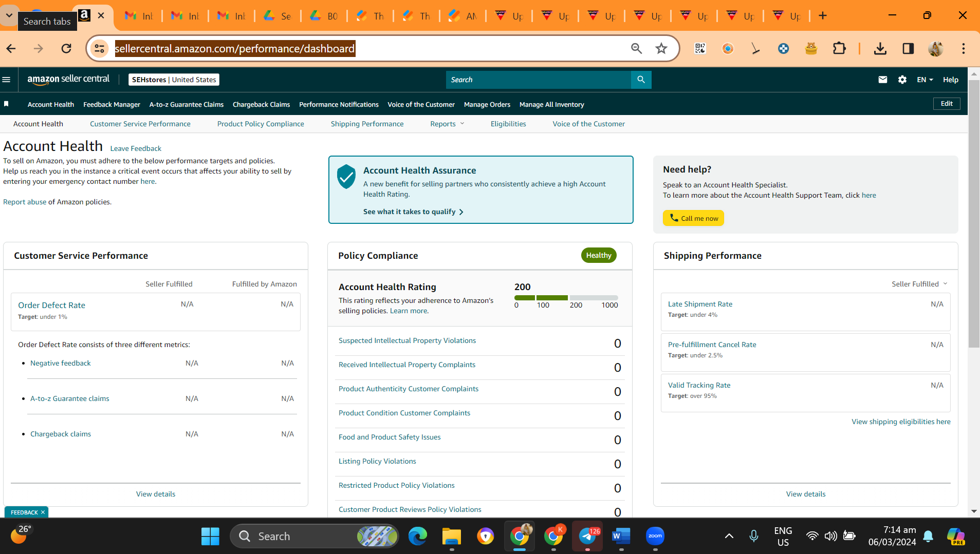980x554 pixels.
Task: Open the Product Policy Compliance tab
Action: [261, 124]
